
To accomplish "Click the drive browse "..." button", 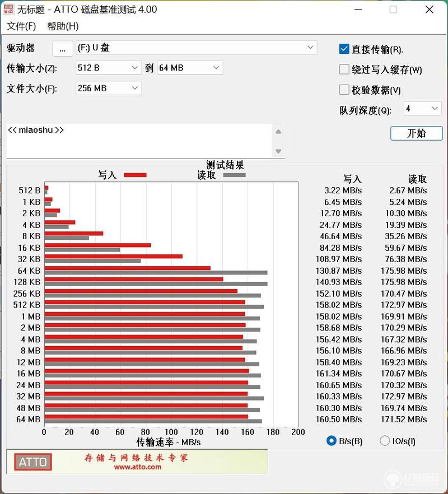I will click(62, 49).
